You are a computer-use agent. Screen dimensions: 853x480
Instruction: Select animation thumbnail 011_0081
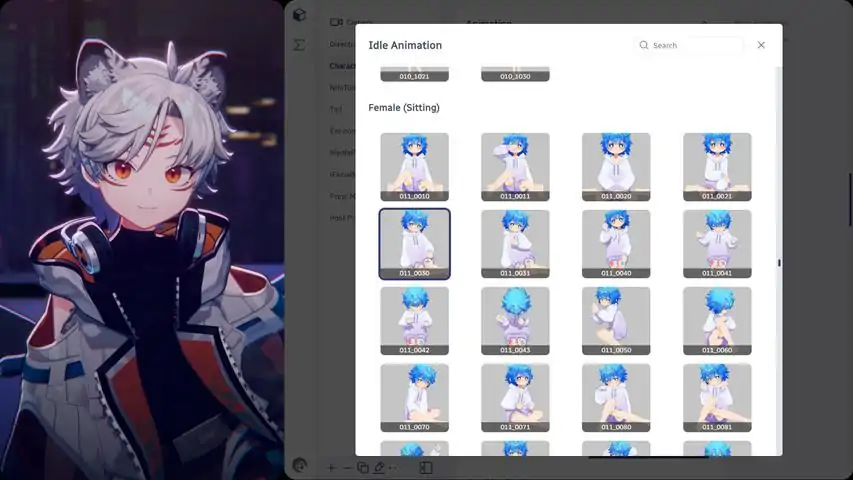(717, 398)
